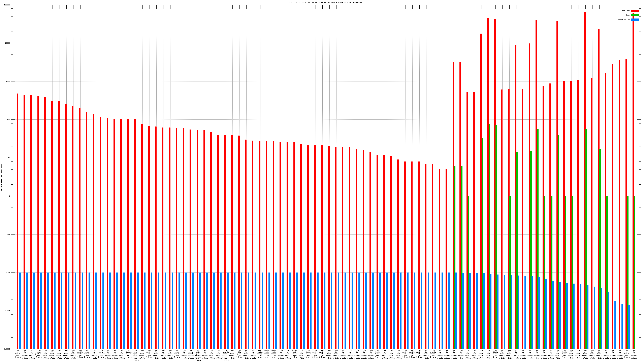Click the rotated Message Count y-axis title
Image resolution: width=644 pixels, height=362 pixels.
pyautogui.click(x=1, y=177)
